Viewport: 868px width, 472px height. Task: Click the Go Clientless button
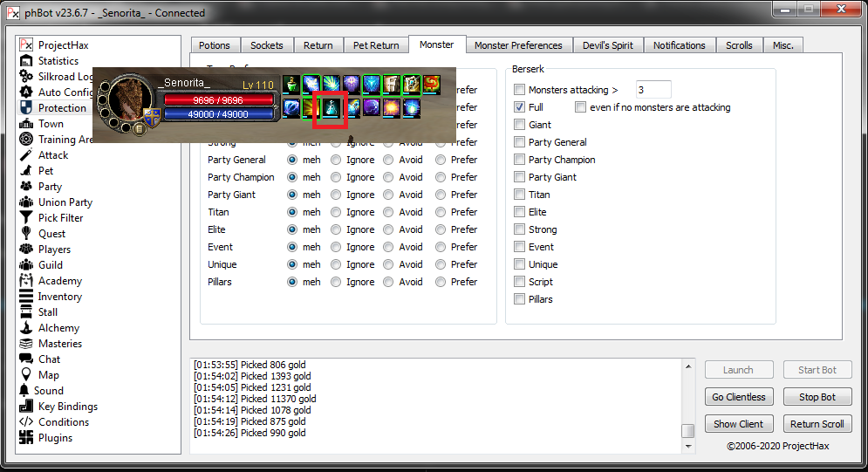[x=738, y=397]
